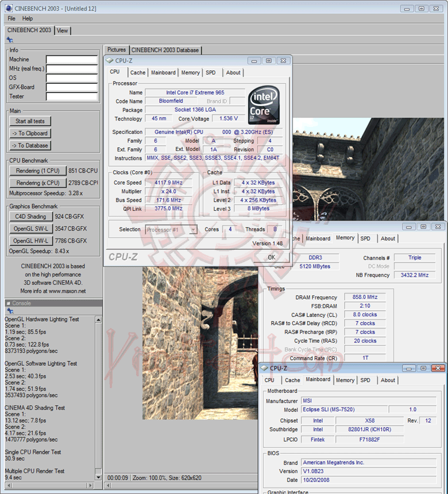Image resolution: width=448 pixels, height=494 pixels.
Task: Expand the Processor #1 selection dropdown
Action: click(193, 230)
